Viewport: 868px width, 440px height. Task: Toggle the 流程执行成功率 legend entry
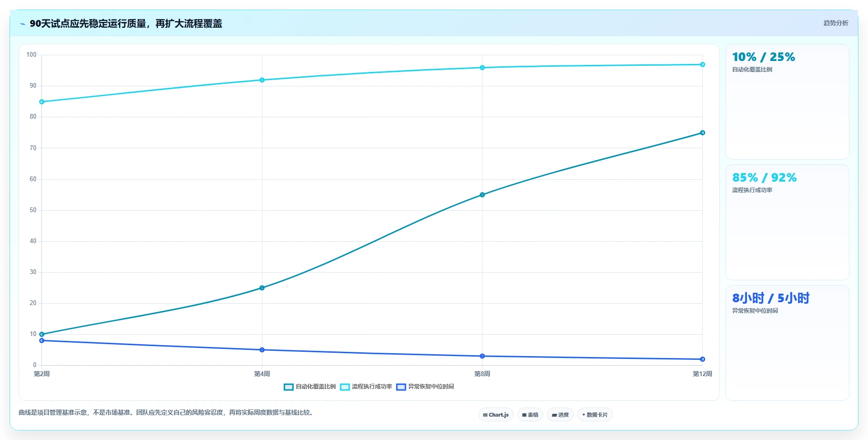366,387
